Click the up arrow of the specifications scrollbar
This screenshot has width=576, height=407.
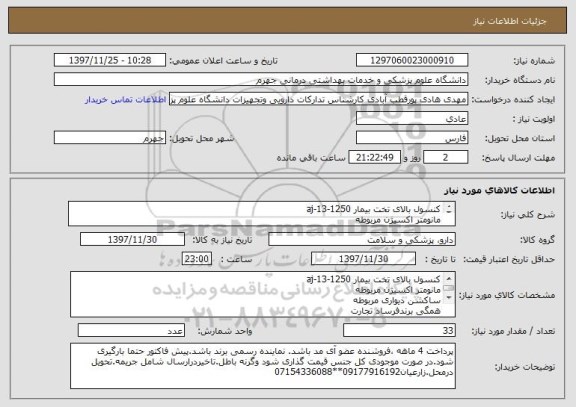(x=449, y=278)
